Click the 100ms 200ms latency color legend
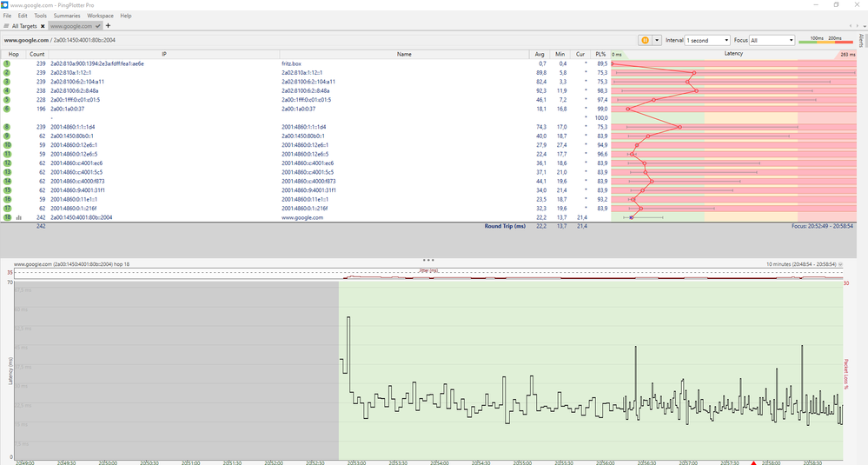This screenshot has height=465, width=868. point(826,40)
